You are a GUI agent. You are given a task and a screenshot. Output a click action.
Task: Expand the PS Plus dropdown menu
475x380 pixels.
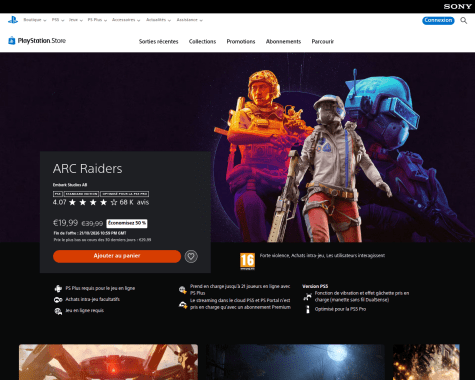(97, 20)
